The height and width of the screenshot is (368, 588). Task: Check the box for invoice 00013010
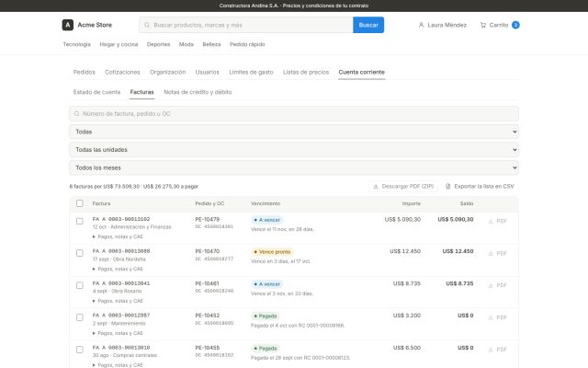click(x=80, y=350)
